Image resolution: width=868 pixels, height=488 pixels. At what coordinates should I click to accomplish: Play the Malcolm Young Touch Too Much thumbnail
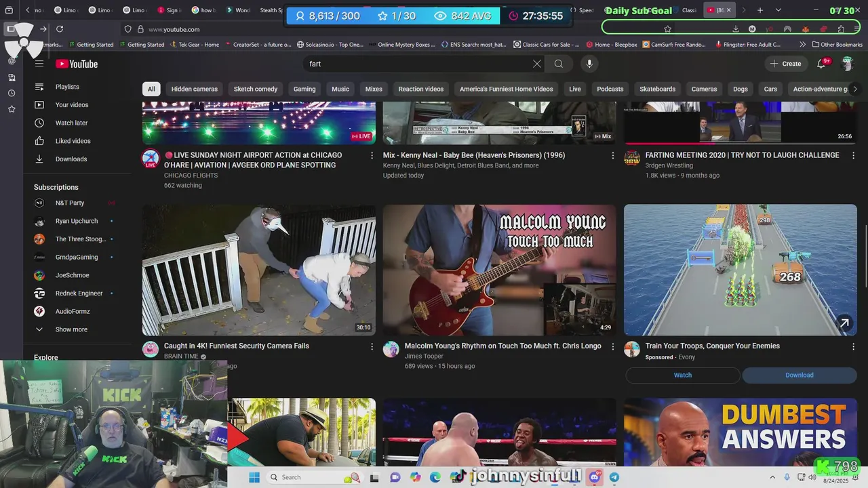500,270
